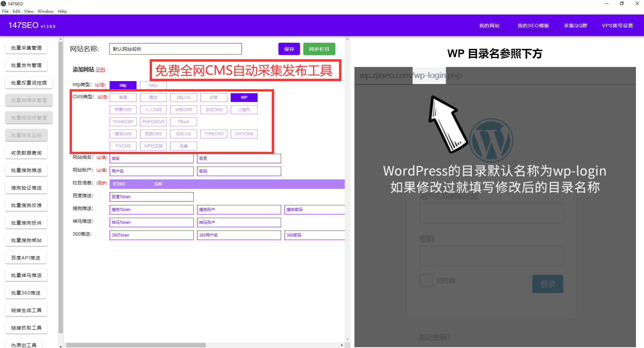Open 收录数据查询
The width and height of the screenshot is (644, 348).
click(x=26, y=152)
